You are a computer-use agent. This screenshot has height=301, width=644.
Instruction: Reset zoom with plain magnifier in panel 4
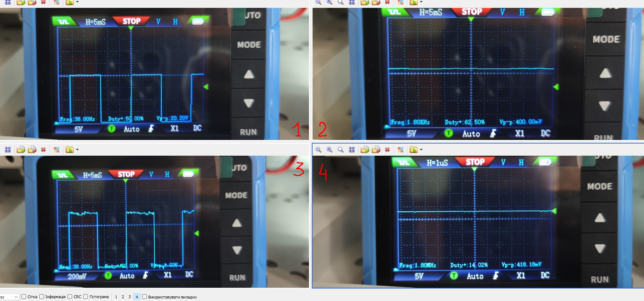(341, 150)
